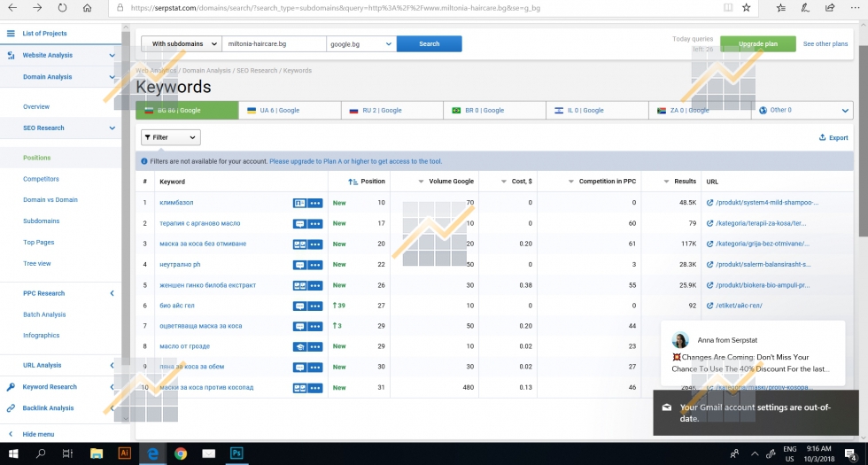The height and width of the screenshot is (465, 868).
Task: Open three-dots menu for климбазол row
Action: point(315,203)
